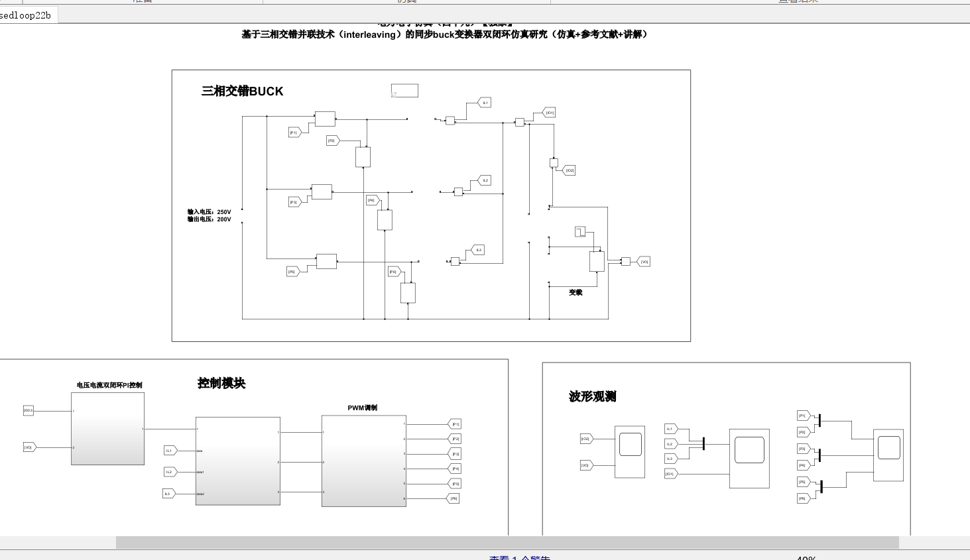Select the IO2 Goto tag in the BUCK circuit
Screen dimensions: 970x560
tap(569, 170)
